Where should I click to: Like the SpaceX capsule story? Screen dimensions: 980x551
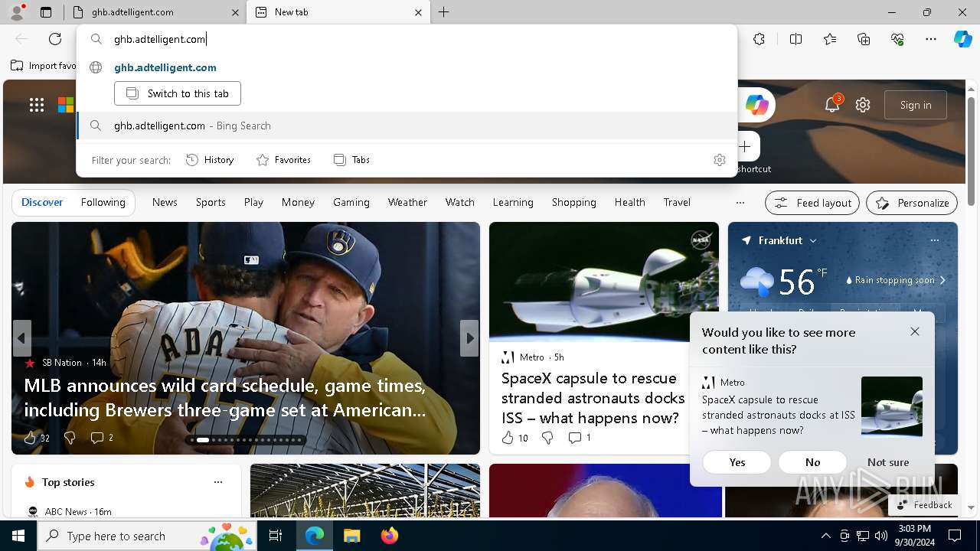(514, 438)
